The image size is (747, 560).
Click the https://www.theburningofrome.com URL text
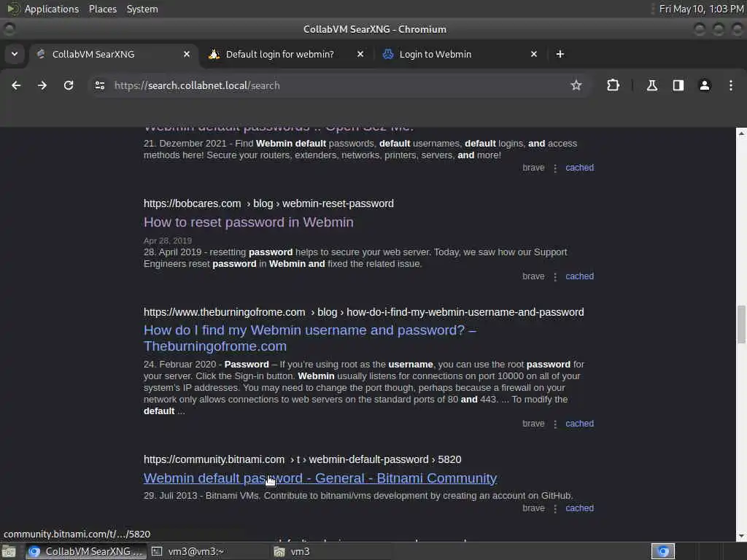coord(225,312)
